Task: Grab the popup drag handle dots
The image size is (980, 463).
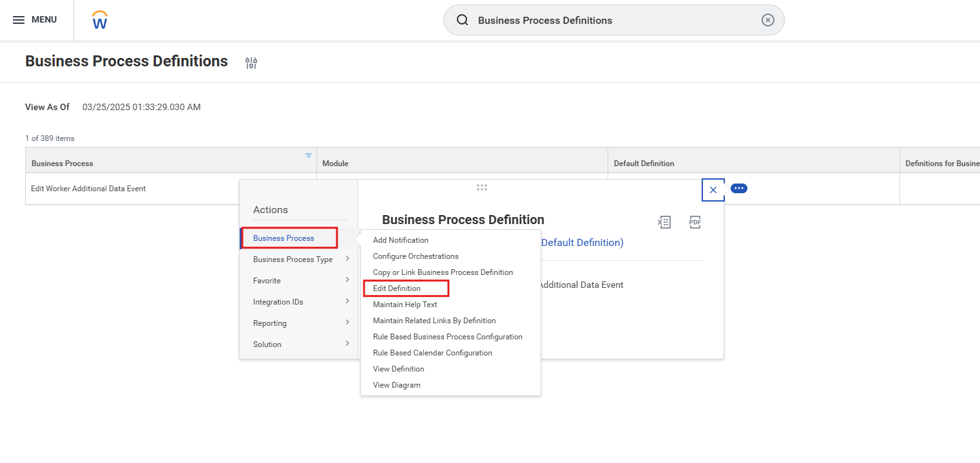Action: pyautogui.click(x=482, y=187)
